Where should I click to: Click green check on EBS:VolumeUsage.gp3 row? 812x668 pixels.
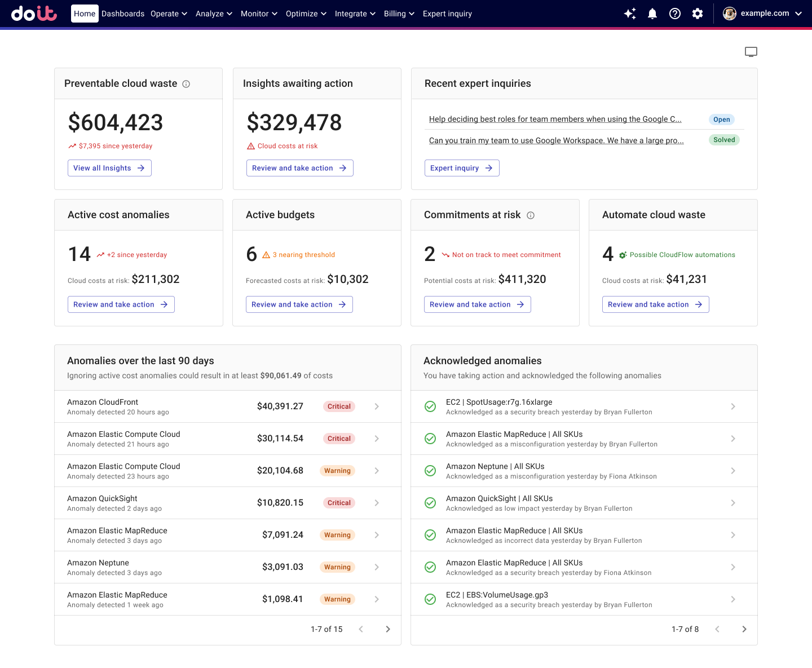point(430,599)
